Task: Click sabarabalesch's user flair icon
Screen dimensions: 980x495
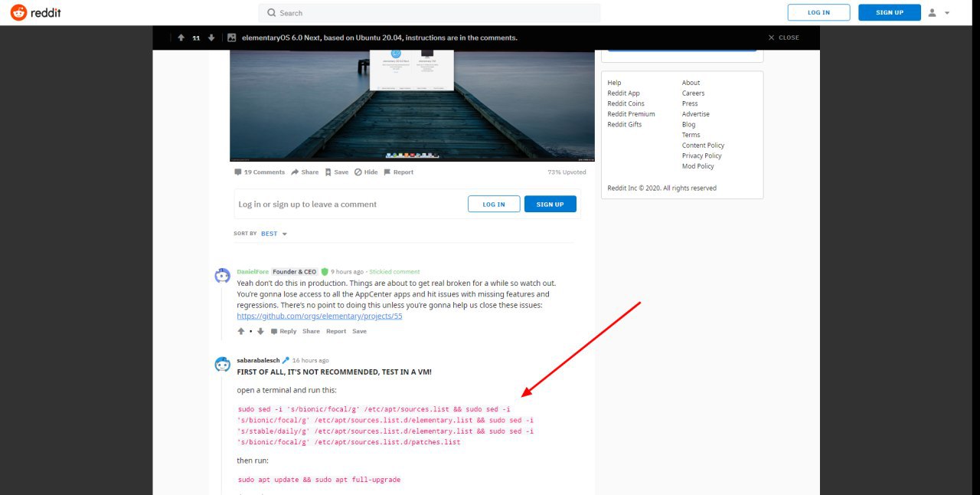Action: tap(286, 360)
